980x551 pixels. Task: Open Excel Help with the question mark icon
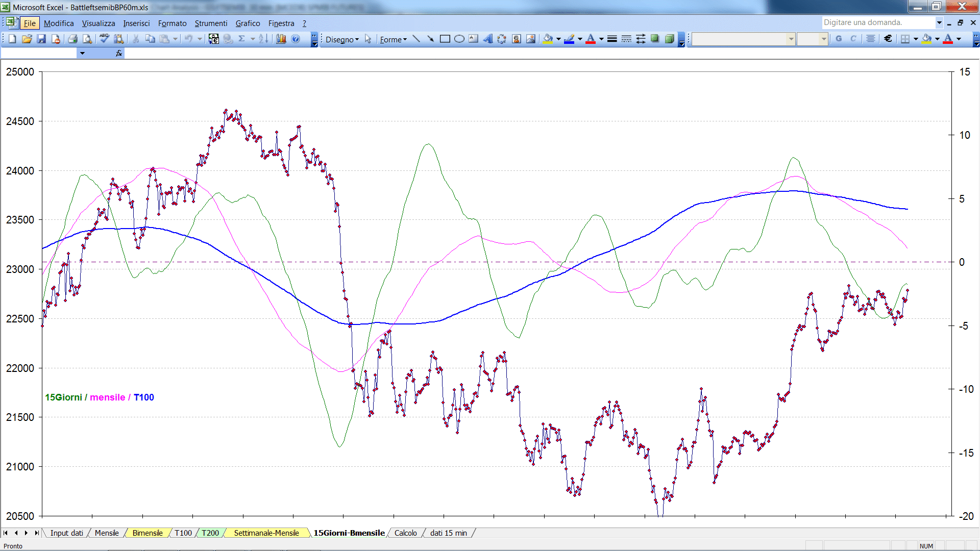pyautogui.click(x=296, y=39)
